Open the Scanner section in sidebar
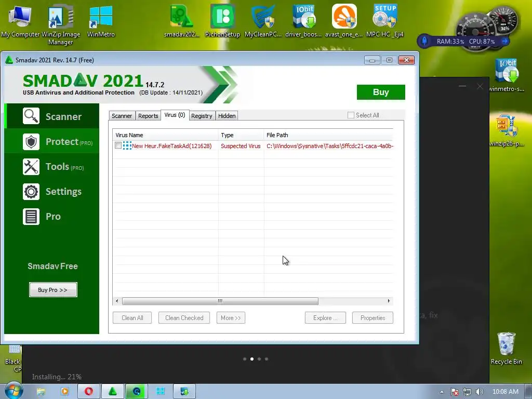The height and width of the screenshot is (399, 532). coord(51,116)
